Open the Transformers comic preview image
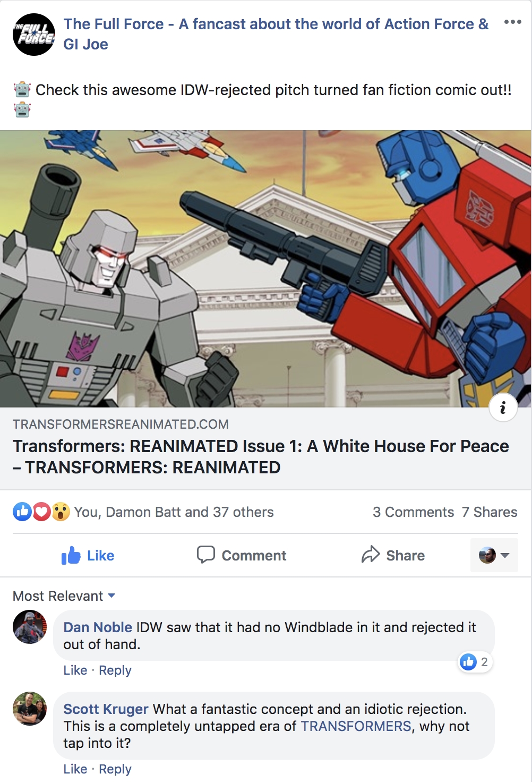532x782 pixels. coord(265,269)
